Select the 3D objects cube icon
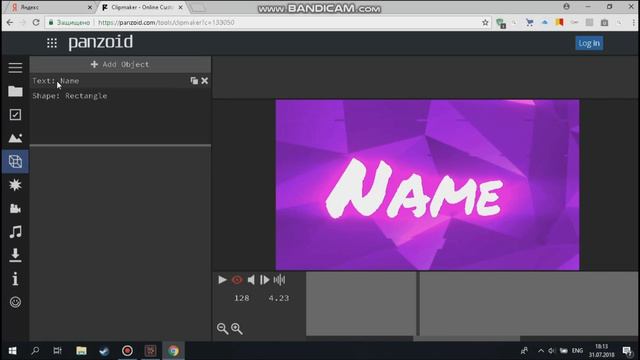The height and width of the screenshot is (360, 640). [x=15, y=162]
